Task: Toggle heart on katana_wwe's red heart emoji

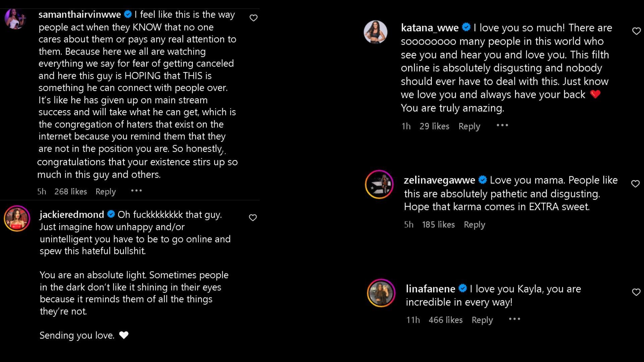Action: [636, 31]
